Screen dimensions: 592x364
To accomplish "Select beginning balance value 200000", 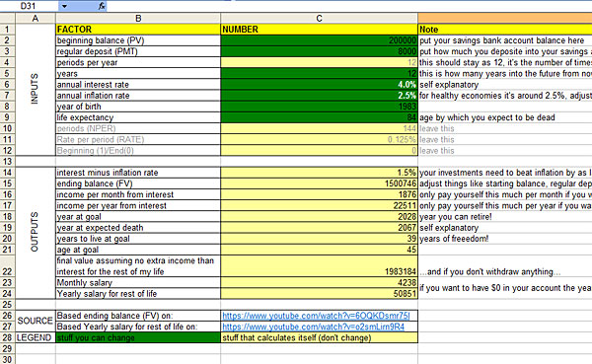I will click(x=319, y=40).
